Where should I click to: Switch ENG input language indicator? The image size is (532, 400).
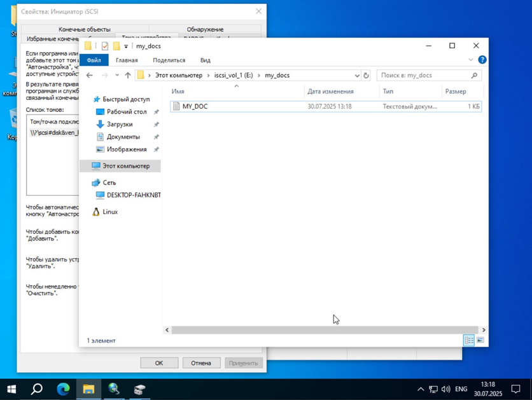[x=461, y=389]
